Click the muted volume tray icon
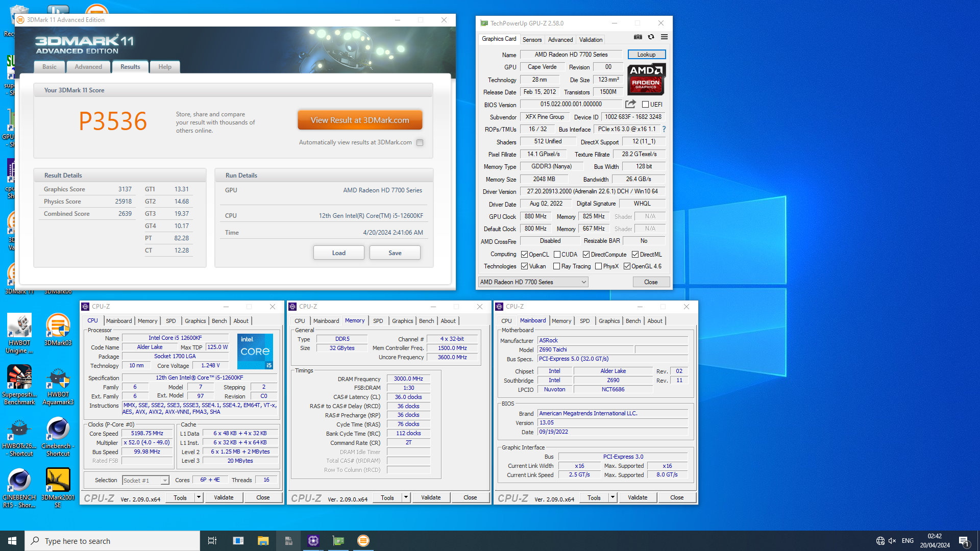Screen dimensions: 980x551 pos(892,541)
